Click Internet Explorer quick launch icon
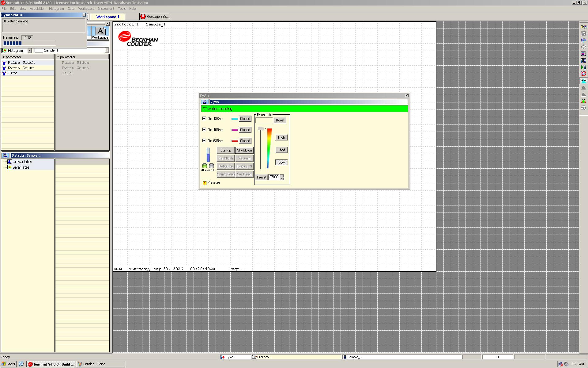The image size is (588, 368). click(21, 364)
